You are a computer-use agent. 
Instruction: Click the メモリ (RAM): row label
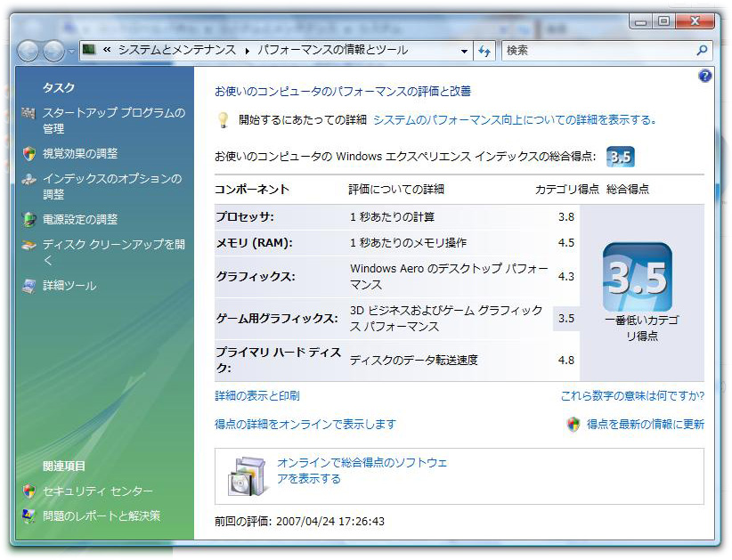[255, 243]
